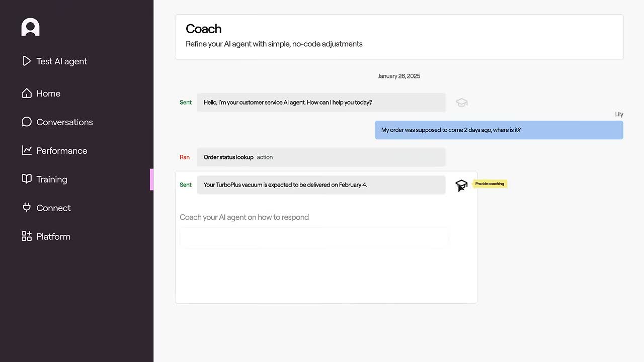
Task: Select Lily's message about the late order
Action: pos(499,130)
